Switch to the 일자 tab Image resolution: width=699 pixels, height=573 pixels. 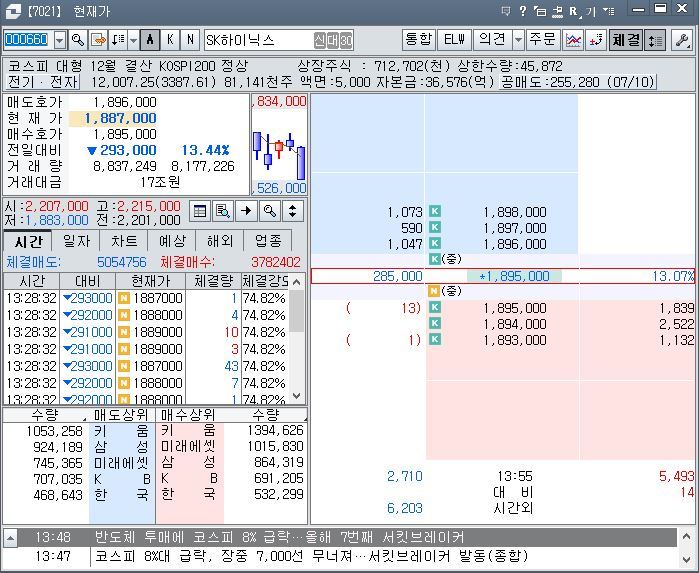click(x=76, y=241)
